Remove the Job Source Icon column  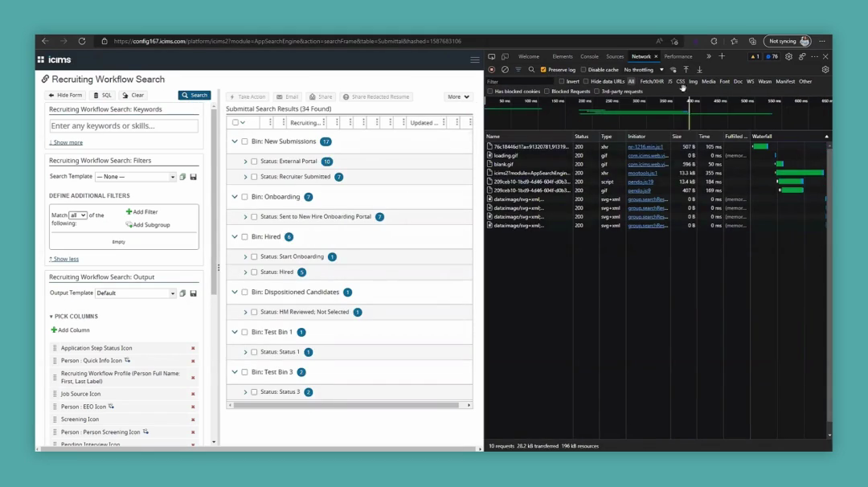coord(193,394)
